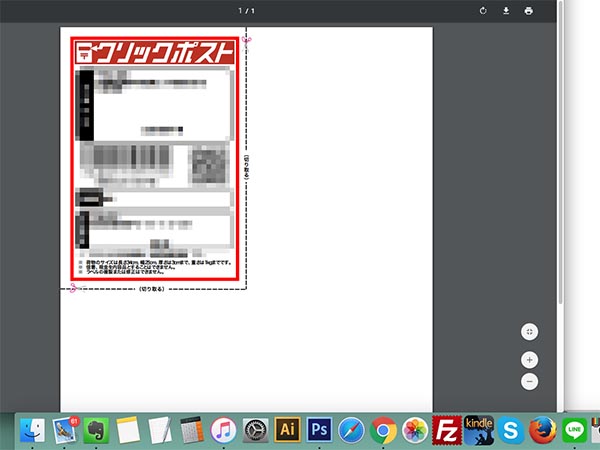The width and height of the screenshot is (600, 450).
Task: Open System Preferences in the Dock
Action: click(256, 430)
